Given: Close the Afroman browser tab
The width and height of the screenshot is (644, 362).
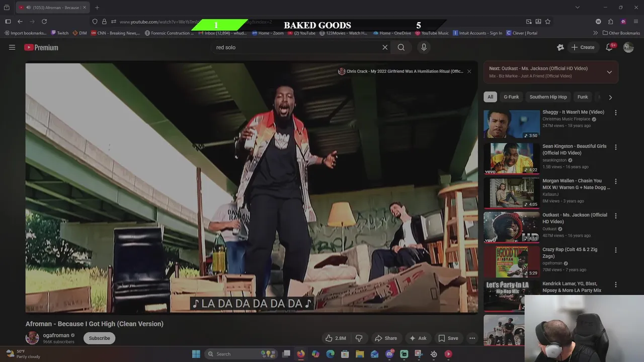Looking at the screenshot, I should pos(84,8).
